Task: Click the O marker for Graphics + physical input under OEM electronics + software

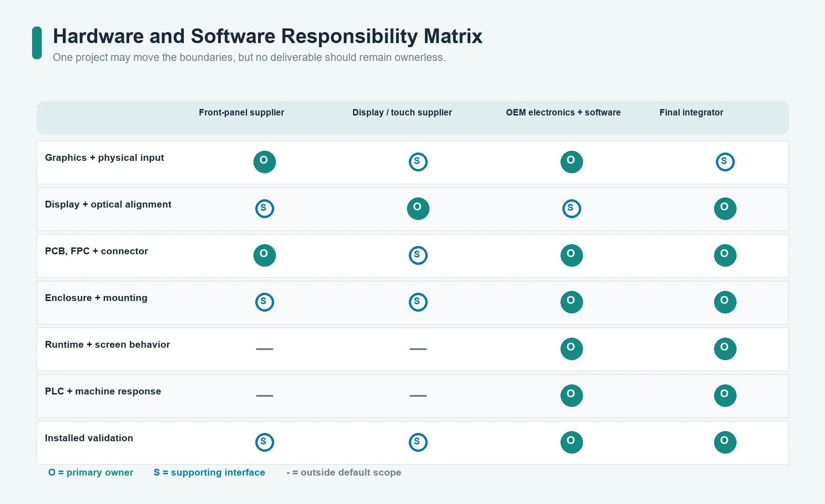Action: tap(572, 162)
